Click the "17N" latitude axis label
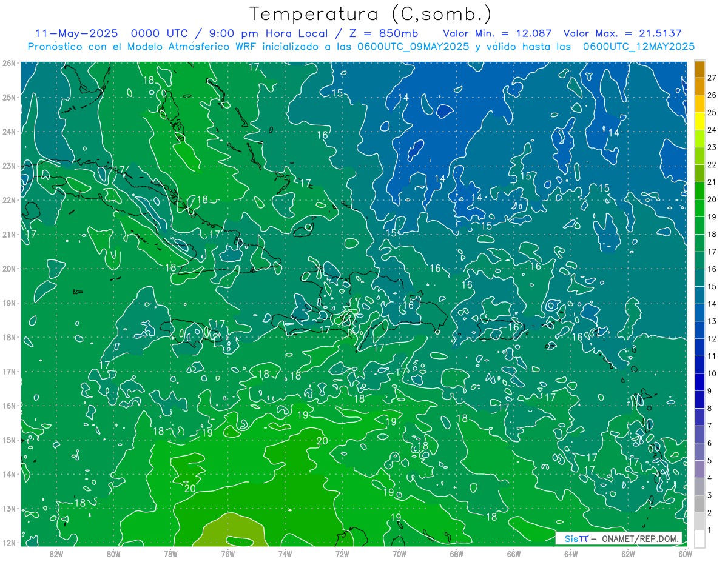Screen dimensions: 728x562 tap(8, 371)
